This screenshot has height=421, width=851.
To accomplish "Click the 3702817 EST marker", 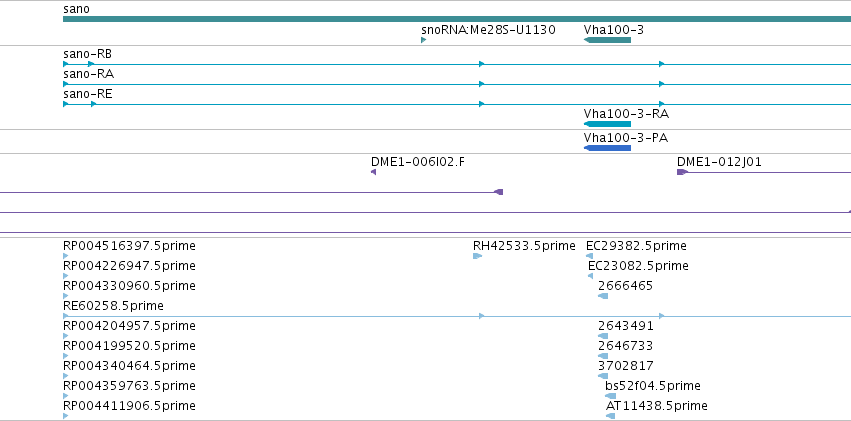I will pyautogui.click(x=603, y=376).
